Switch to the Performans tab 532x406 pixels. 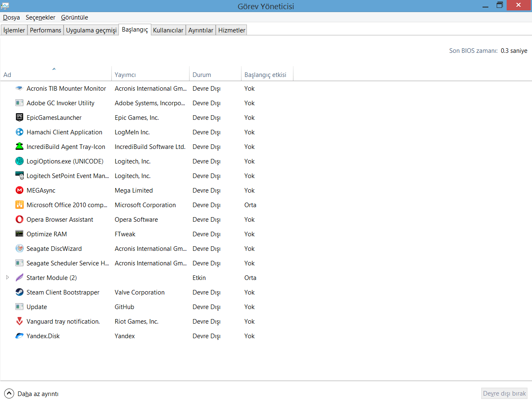pos(45,30)
